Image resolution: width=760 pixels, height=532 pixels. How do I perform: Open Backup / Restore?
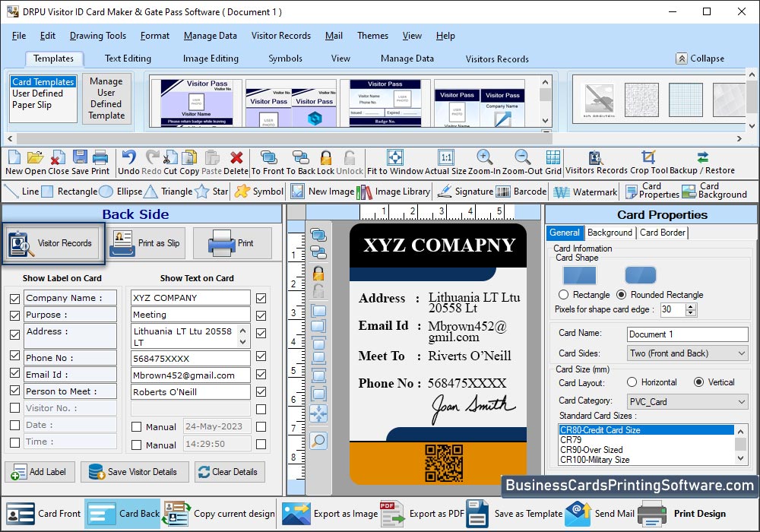(x=701, y=163)
